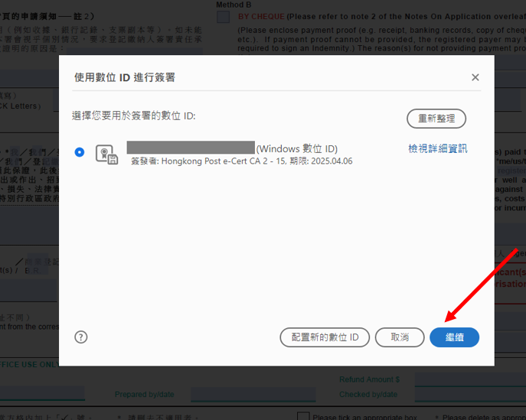Viewport: 526px width, 420px height.
Task: Open the 檢視詳細資訊 link
Action: click(437, 148)
